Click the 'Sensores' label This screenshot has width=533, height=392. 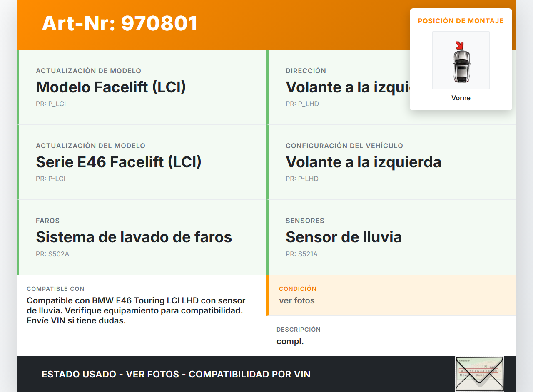coord(305,221)
